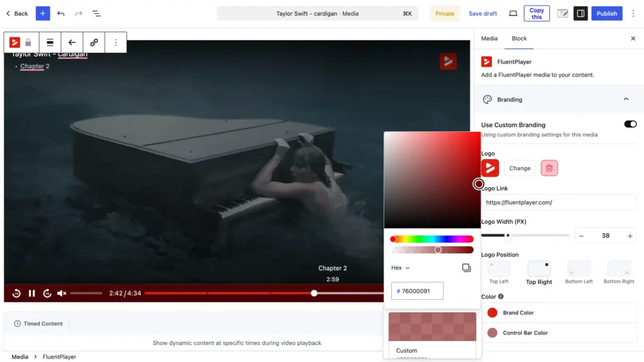Click the Copy this button
The image size is (644, 362).
536,14
